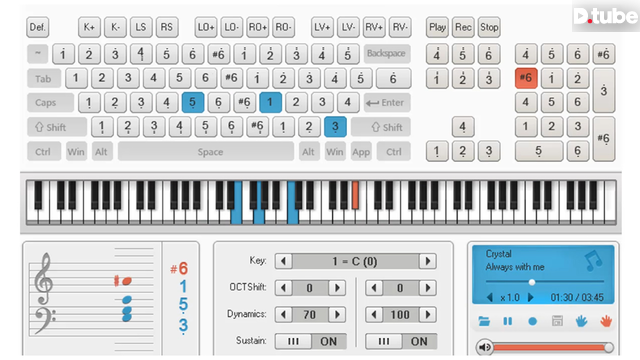Click the Tab key
Image resolution: width=640 pixels, height=360 pixels.
[x=44, y=78]
